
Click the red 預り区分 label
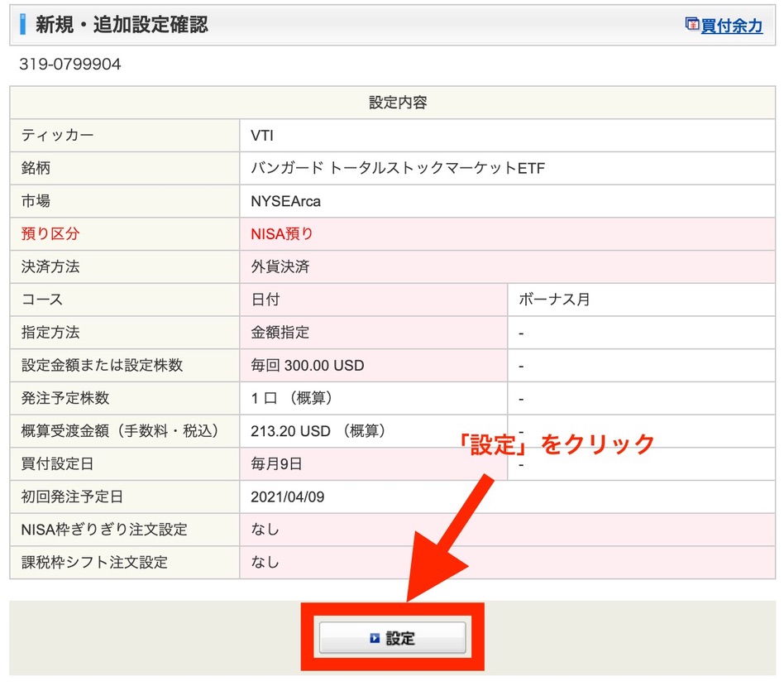click(50, 233)
